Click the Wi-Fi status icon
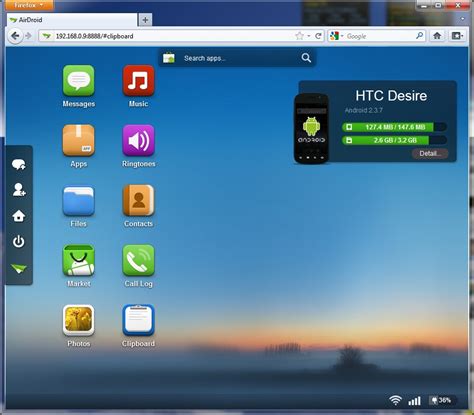This screenshot has width=474, height=415. point(395,400)
